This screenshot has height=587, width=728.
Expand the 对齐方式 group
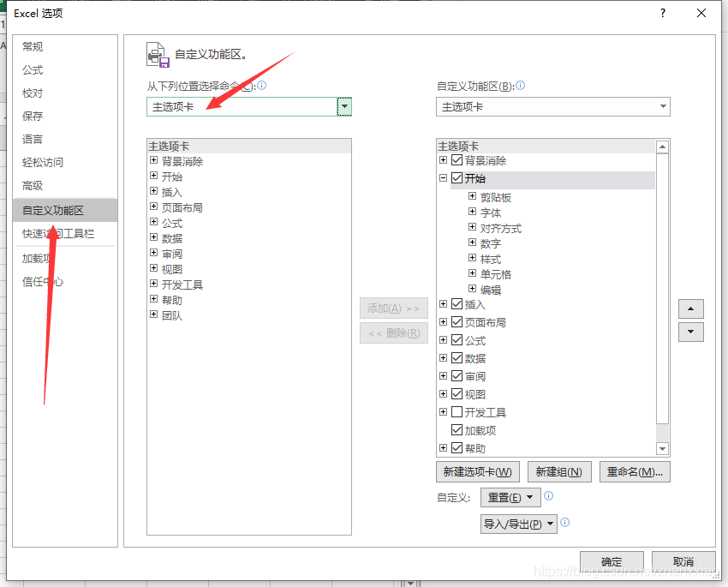coord(472,226)
